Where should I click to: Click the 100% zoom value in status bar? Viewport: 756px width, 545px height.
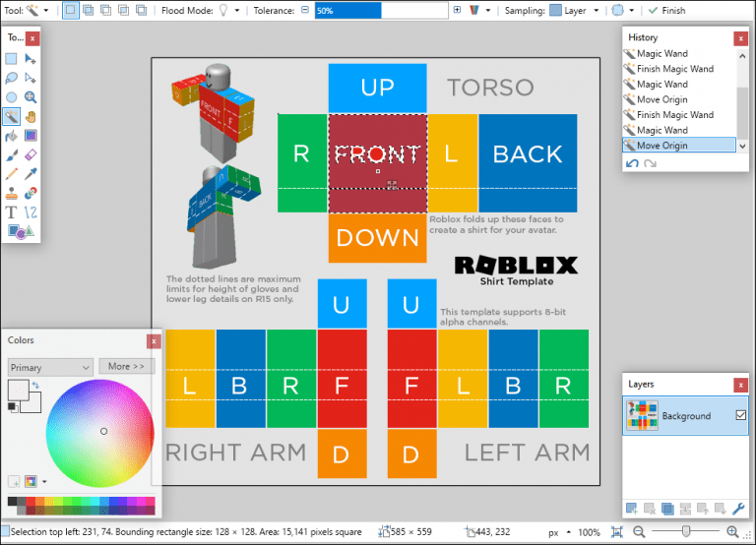[x=589, y=532]
